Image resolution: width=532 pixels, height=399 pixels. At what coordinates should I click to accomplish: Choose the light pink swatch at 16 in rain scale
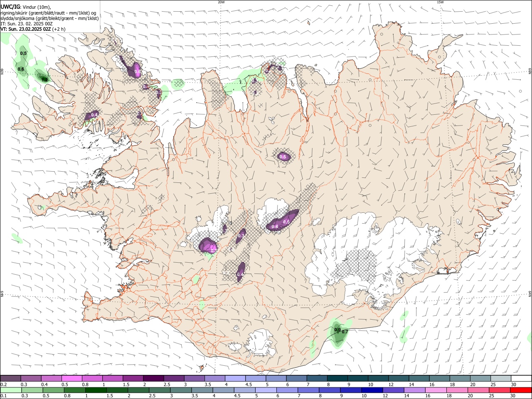pyautogui.click(x=435, y=390)
